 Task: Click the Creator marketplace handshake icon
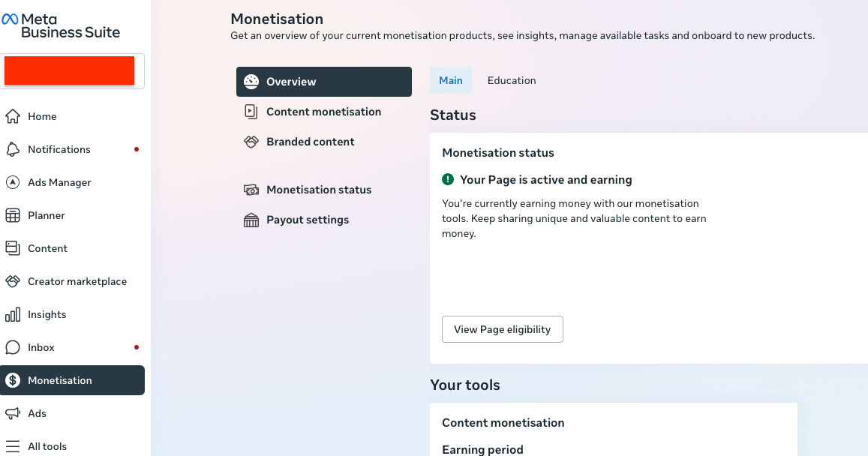tap(13, 281)
